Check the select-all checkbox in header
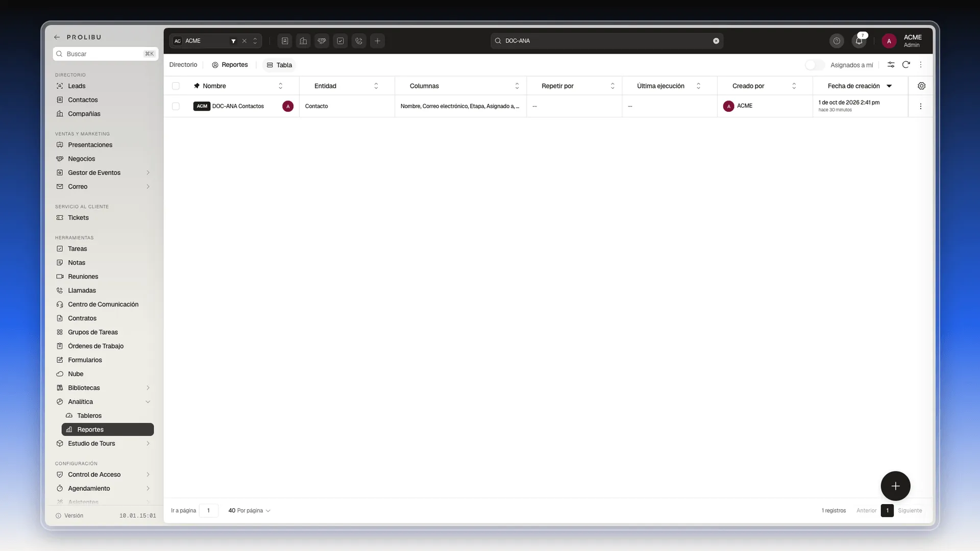Viewport: 980px width, 551px height. [176, 86]
